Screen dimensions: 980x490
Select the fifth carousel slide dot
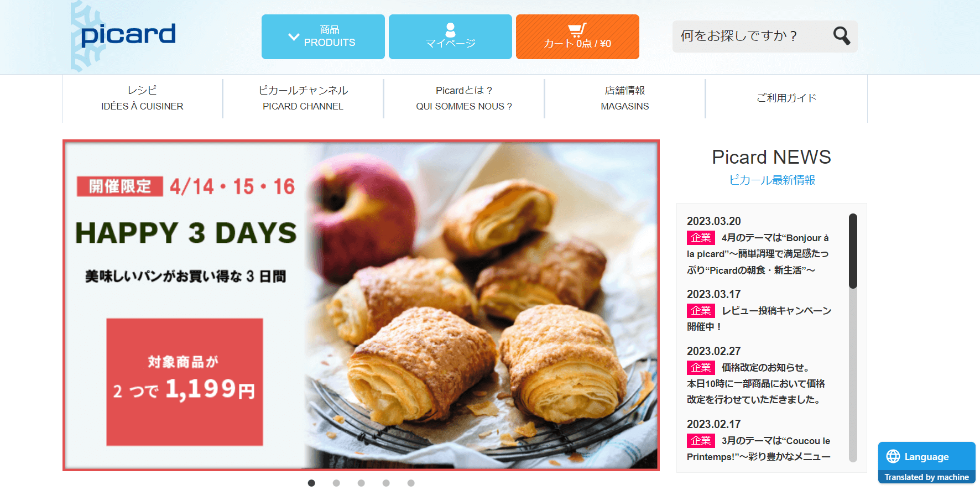coord(411,483)
